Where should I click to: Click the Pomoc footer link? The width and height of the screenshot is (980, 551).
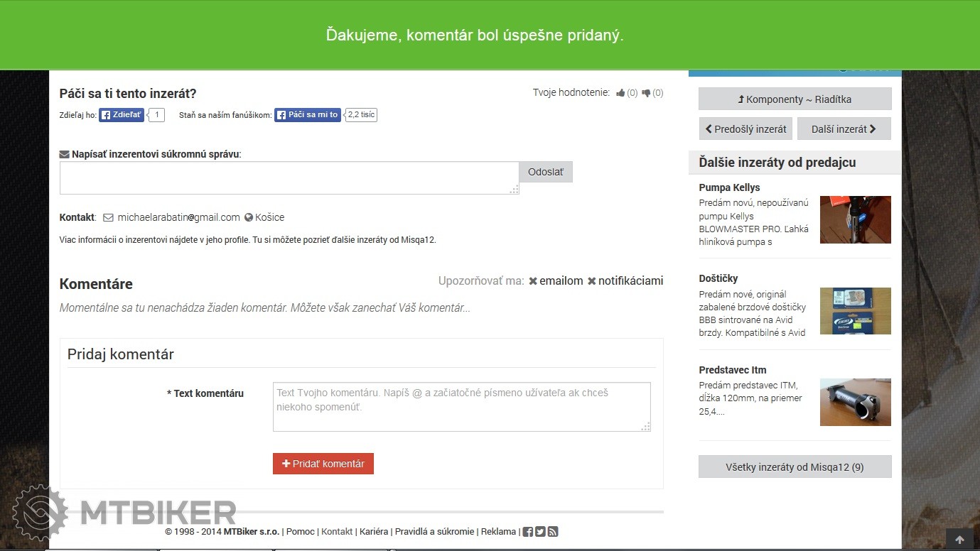(301, 532)
